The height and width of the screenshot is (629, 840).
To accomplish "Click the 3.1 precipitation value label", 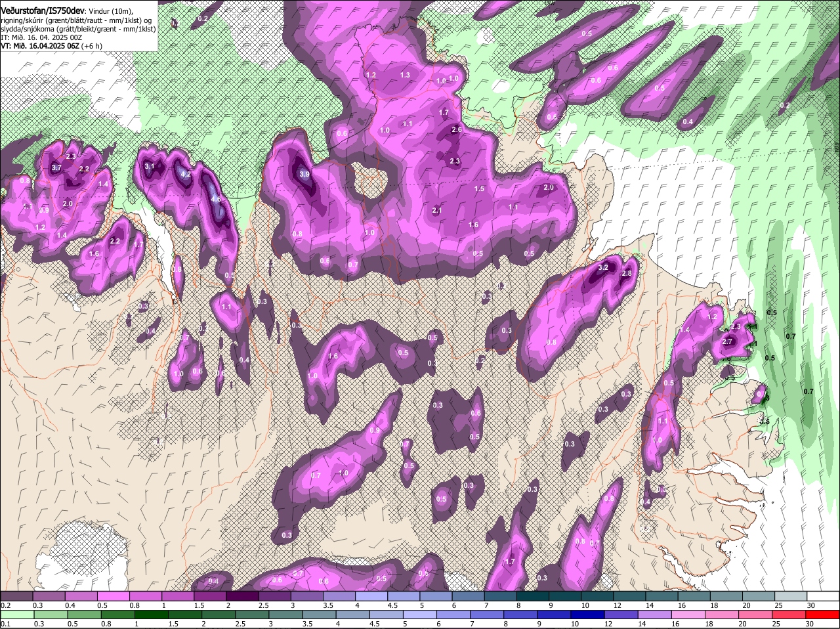I will pyautogui.click(x=150, y=166).
